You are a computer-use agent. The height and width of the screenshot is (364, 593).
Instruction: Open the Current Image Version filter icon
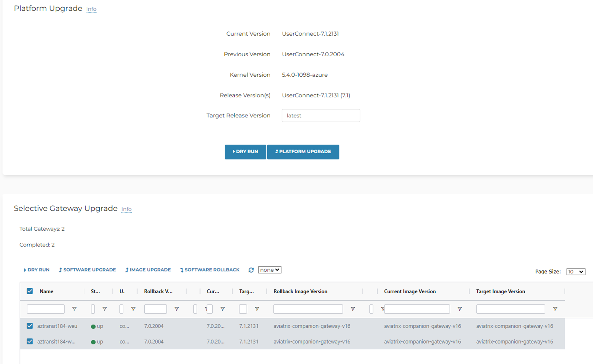pos(459,309)
